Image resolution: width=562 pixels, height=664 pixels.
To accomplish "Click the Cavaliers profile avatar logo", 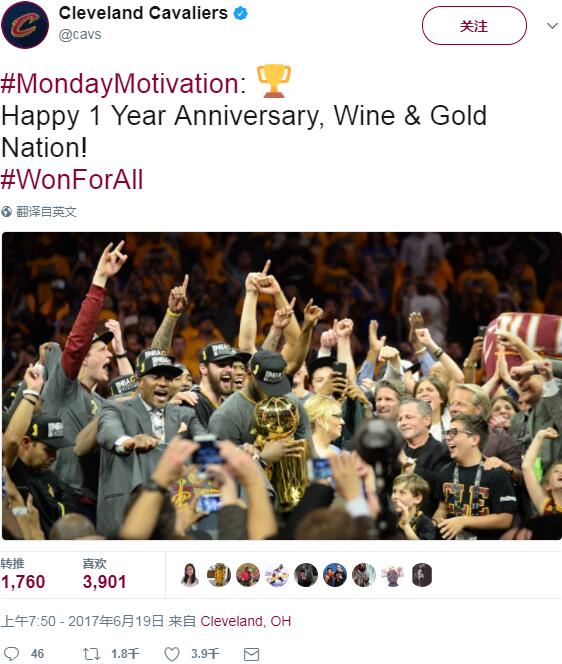I will point(25,25).
